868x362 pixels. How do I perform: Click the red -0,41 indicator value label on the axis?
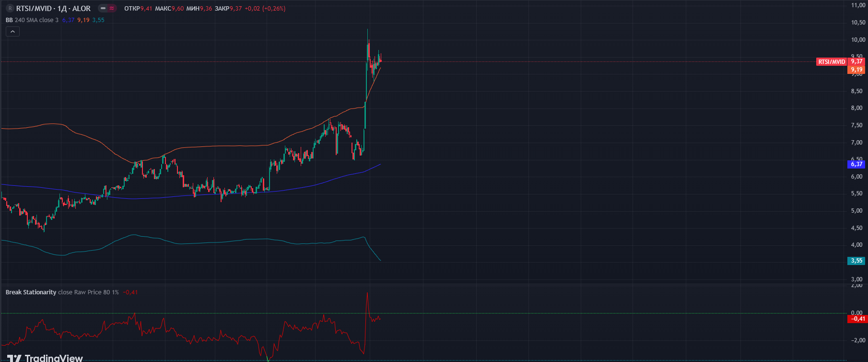click(x=858, y=319)
